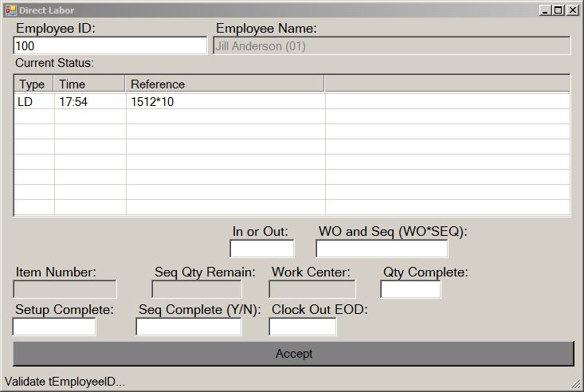Click the Direct Labor window title icon
Image resolution: width=584 pixels, height=392 pixels.
(10, 10)
